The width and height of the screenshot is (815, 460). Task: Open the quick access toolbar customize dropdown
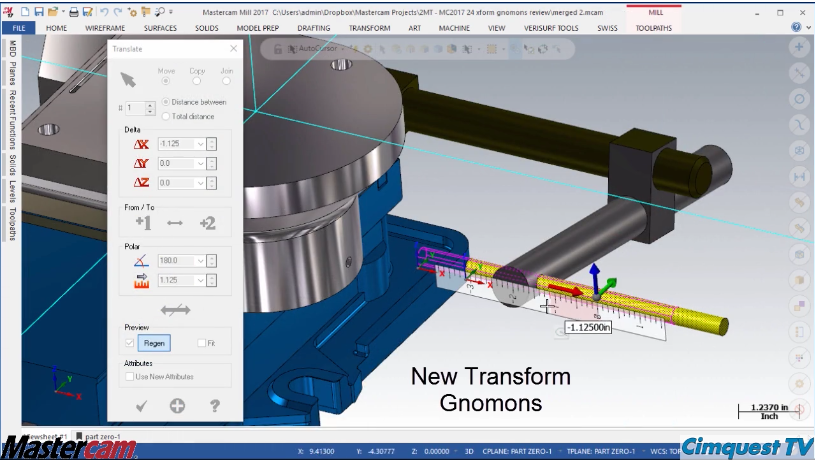click(x=171, y=12)
